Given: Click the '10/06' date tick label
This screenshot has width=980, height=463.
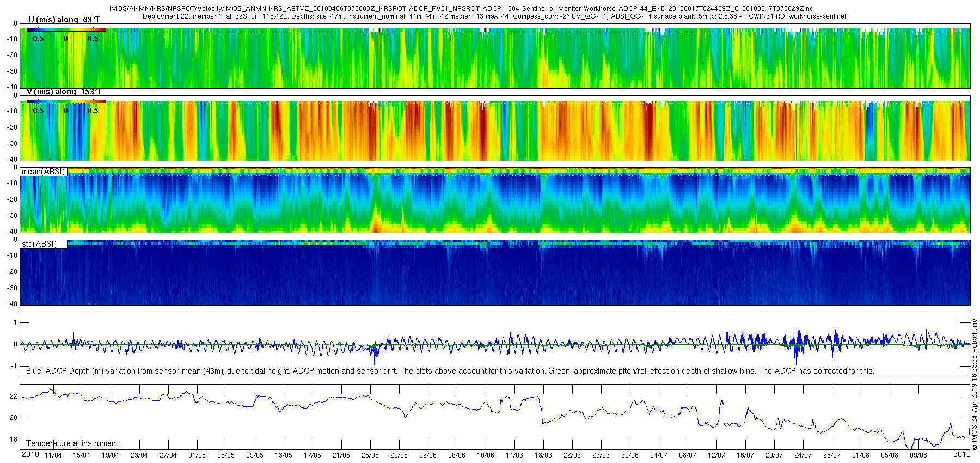Looking at the screenshot, I should point(486,455).
